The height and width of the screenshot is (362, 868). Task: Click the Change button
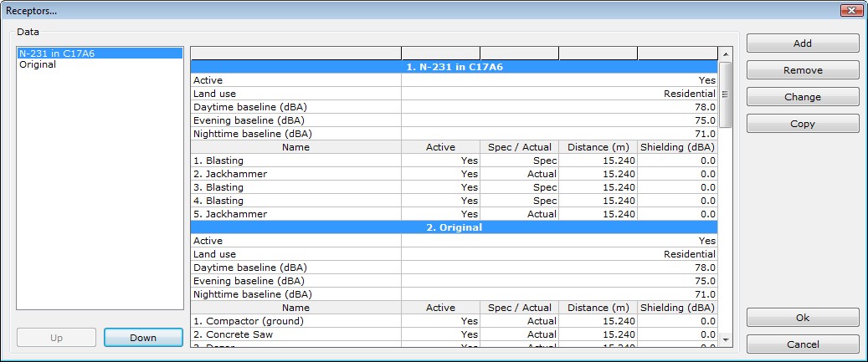pos(802,97)
